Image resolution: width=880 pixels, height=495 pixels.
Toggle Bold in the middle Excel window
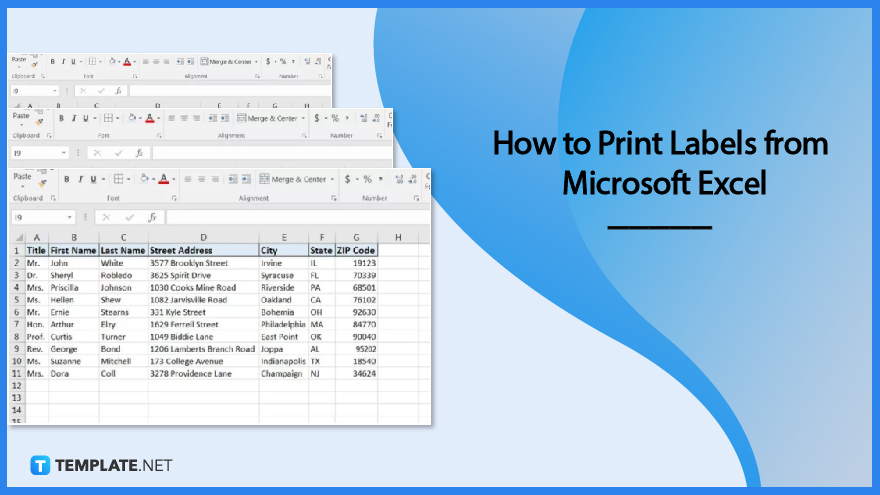pos(61,118)
